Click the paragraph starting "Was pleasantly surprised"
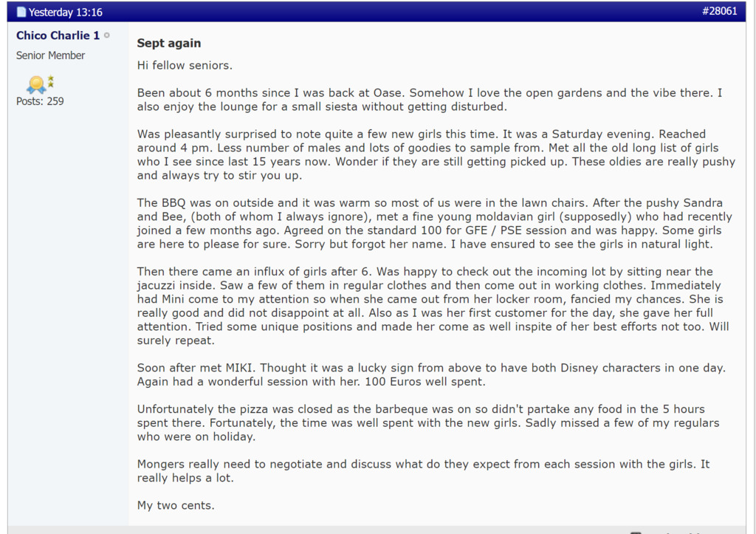756x534 pixels. (x=436, y=155)
